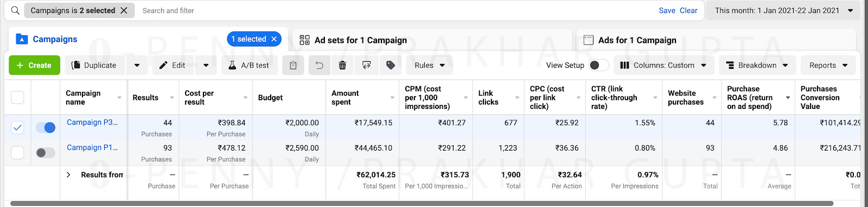Turn on the Campaign P1 toggle
This screenshot has width=868, height=207.
pos(46,153)
